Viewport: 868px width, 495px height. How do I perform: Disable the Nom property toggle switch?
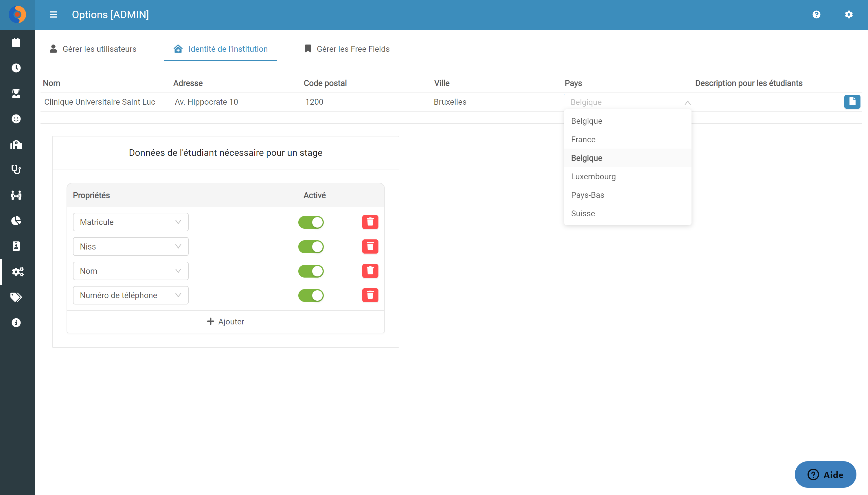click(311, 271)
